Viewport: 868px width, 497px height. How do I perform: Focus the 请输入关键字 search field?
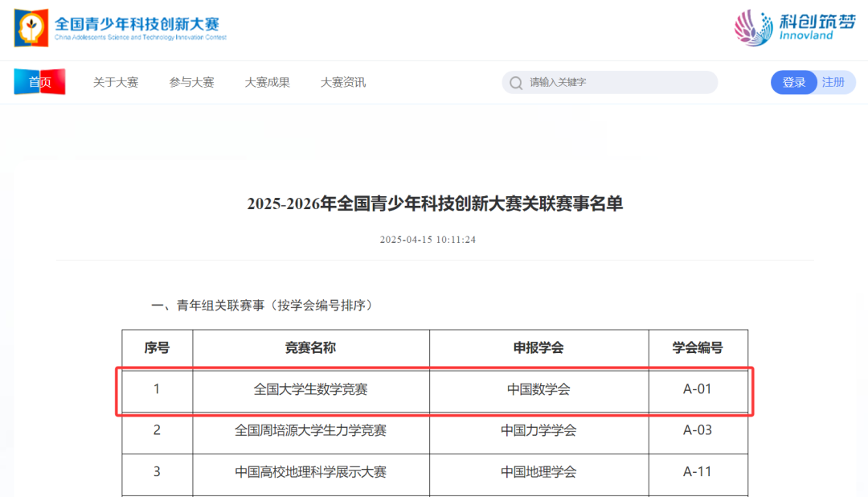point(610,83)
